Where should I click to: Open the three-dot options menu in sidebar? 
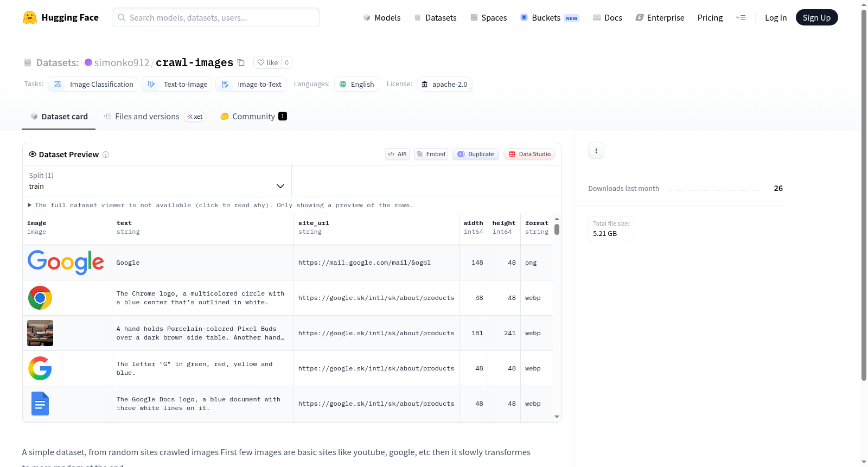596,151
